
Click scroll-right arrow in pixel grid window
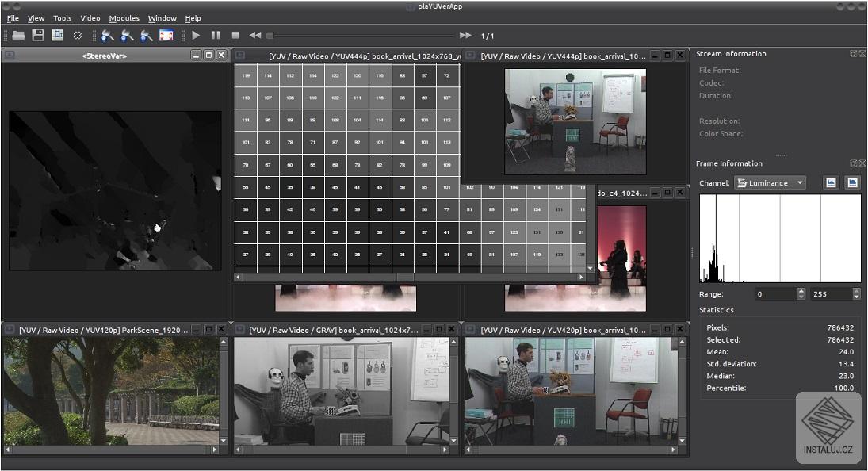(x=581, y=277)
